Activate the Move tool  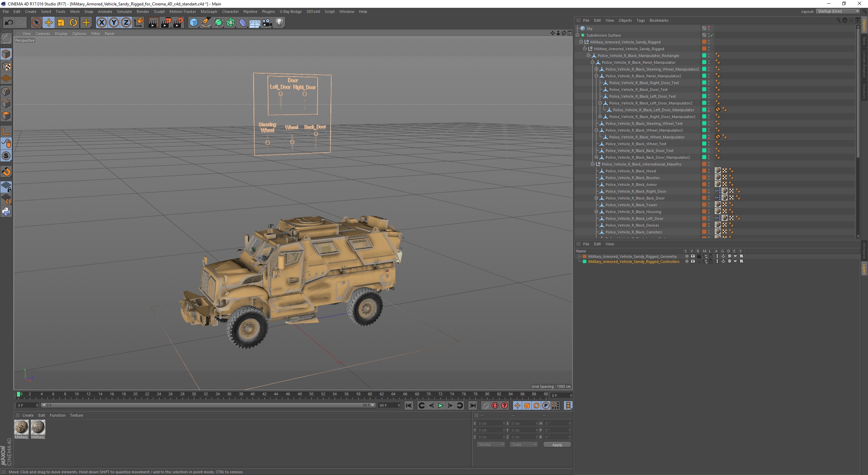click(49, 23)
